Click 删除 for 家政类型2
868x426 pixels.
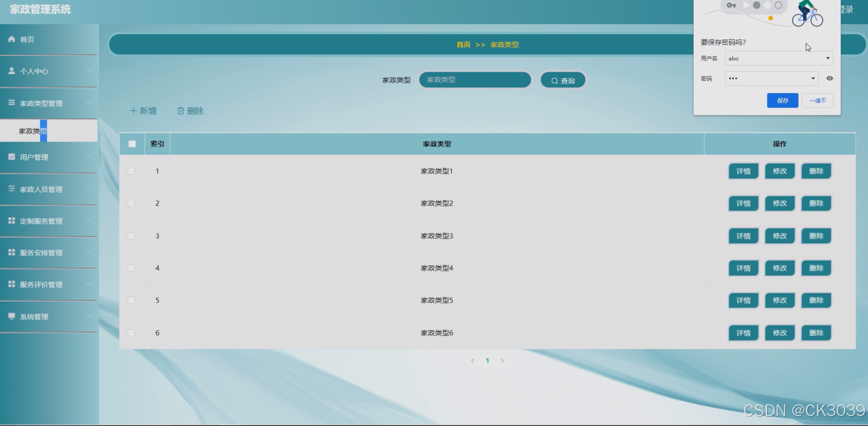pos(816,203)
